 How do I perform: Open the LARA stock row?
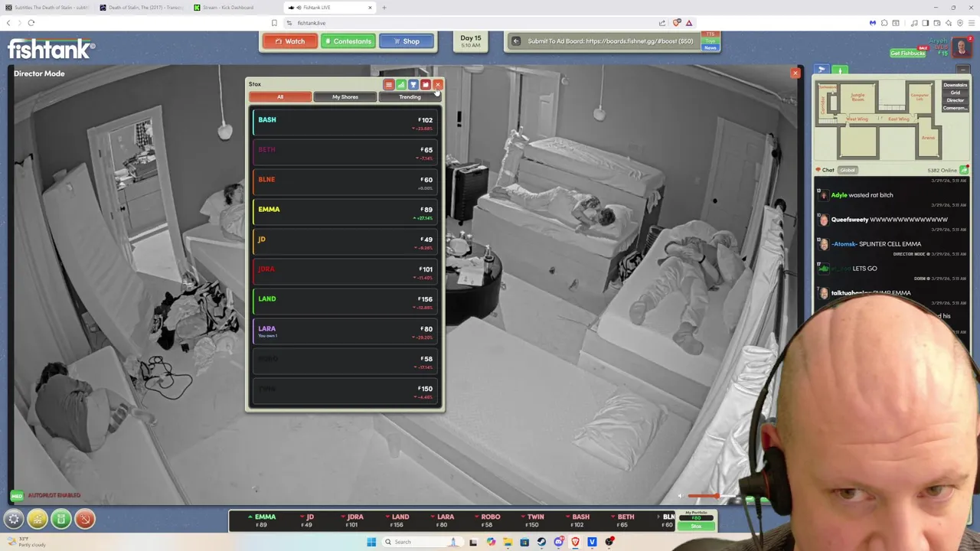[345, 331]
